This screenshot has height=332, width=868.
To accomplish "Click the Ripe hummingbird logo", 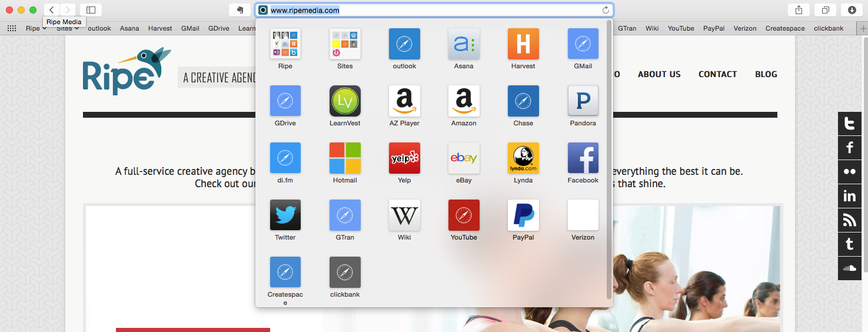I will [127, 71].
